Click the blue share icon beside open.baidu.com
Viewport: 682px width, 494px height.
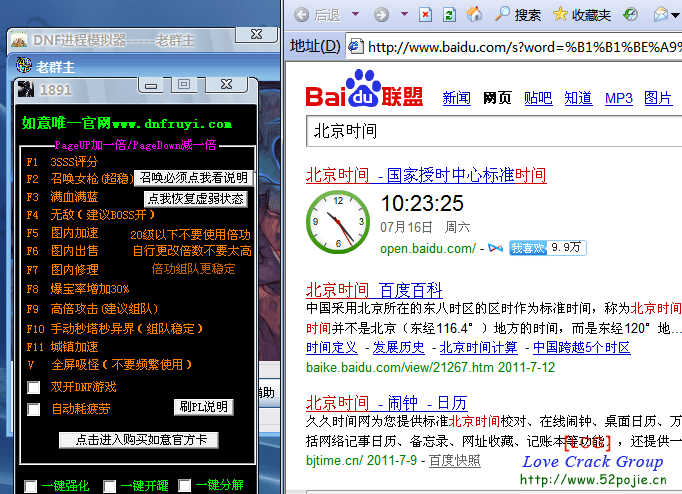(495, 248)
